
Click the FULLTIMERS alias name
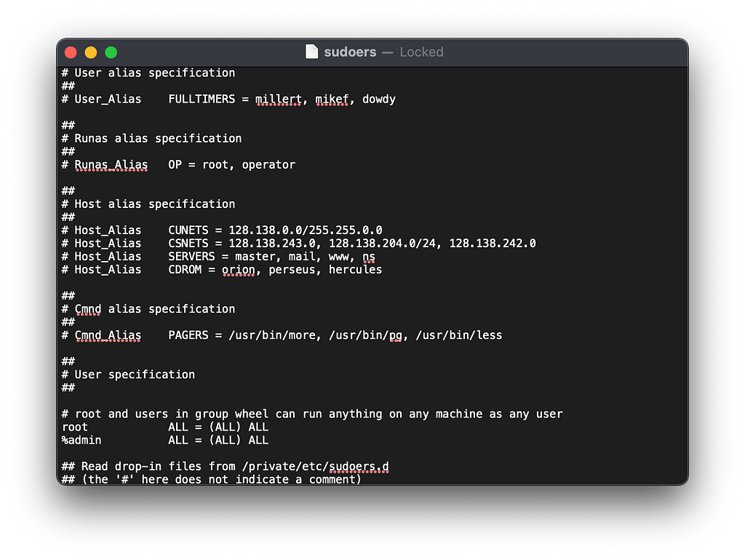pos(202,99)
